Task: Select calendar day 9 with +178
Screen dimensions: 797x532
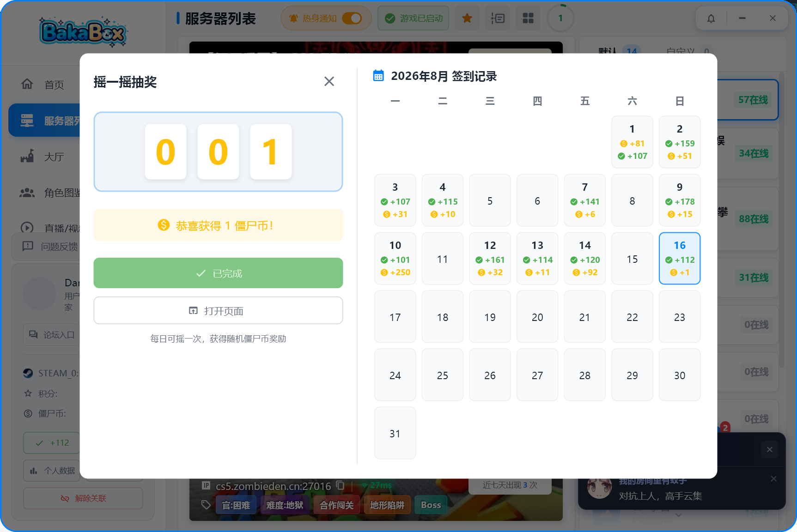Action: (680, 200)
